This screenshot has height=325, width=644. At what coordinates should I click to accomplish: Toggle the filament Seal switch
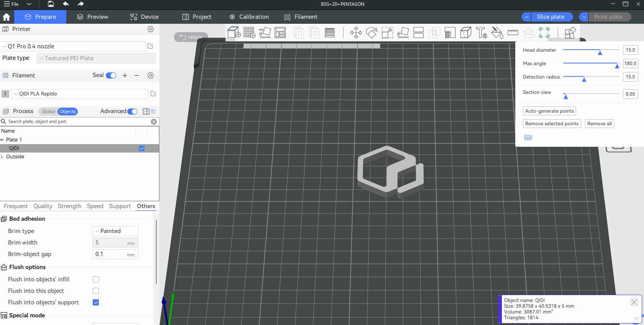coord(111,76)
